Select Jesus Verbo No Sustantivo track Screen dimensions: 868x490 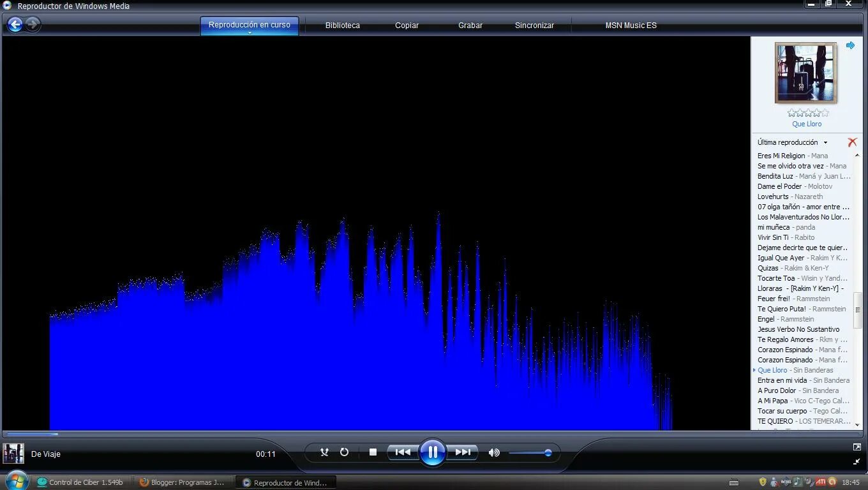(x=804, y=329)
